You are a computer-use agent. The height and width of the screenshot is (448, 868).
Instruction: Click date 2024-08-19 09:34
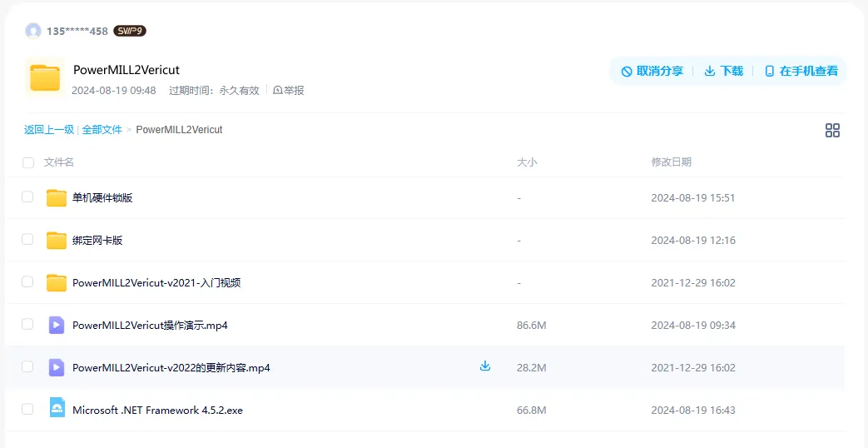click(693, 326)
